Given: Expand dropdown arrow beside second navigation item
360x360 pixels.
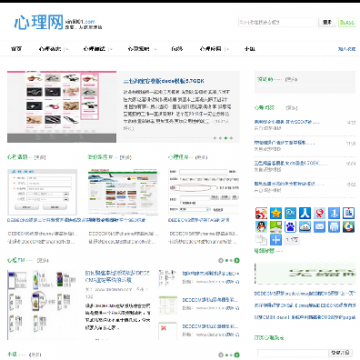Looking at the screenshot, I should [67, 49].
